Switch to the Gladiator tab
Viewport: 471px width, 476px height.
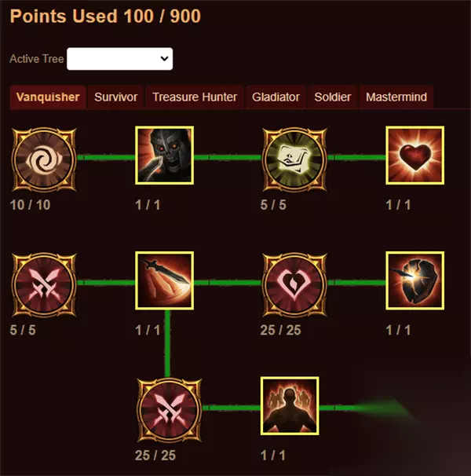coord(276,97)
